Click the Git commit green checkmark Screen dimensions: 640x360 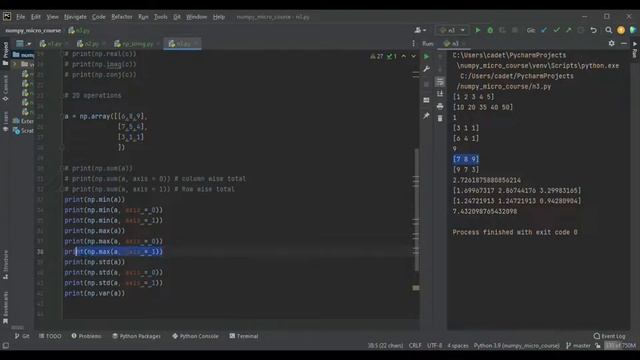556,30
